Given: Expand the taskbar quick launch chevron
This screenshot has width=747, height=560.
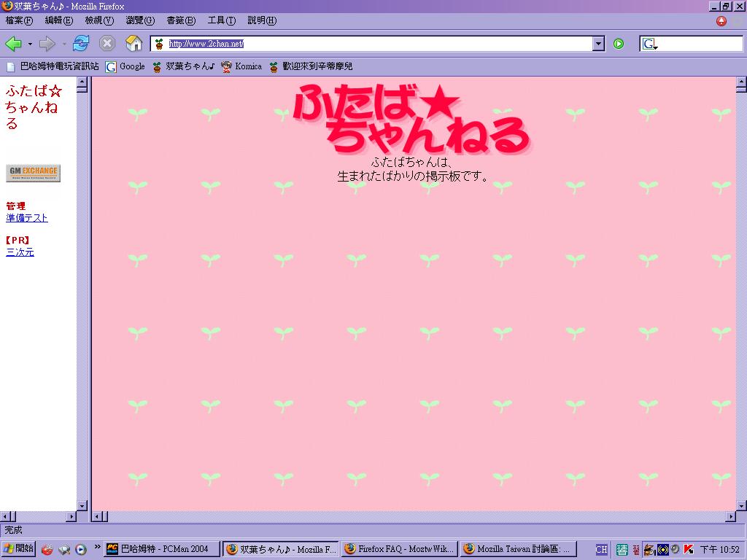Looking at the screenshot, I should point(98,547).
